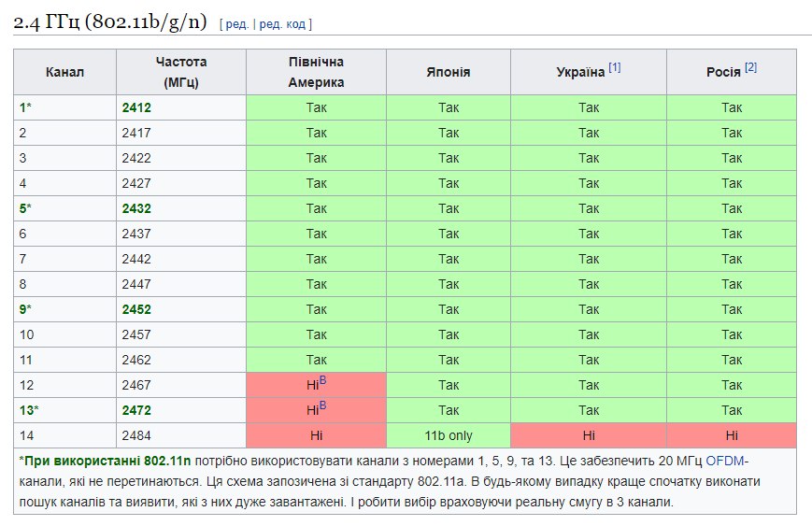
Task: Click channel cell '12'
Action: (x=64, y=385)
